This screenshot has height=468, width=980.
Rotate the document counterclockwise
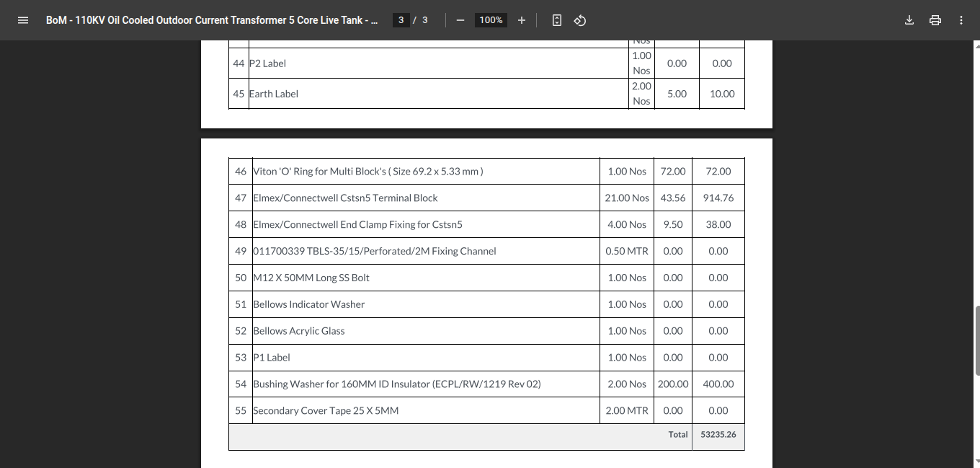click(x=579, y=20)
